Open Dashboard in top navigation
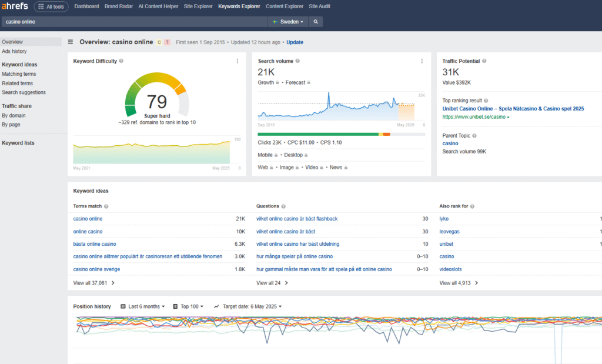 coord(86,6)
